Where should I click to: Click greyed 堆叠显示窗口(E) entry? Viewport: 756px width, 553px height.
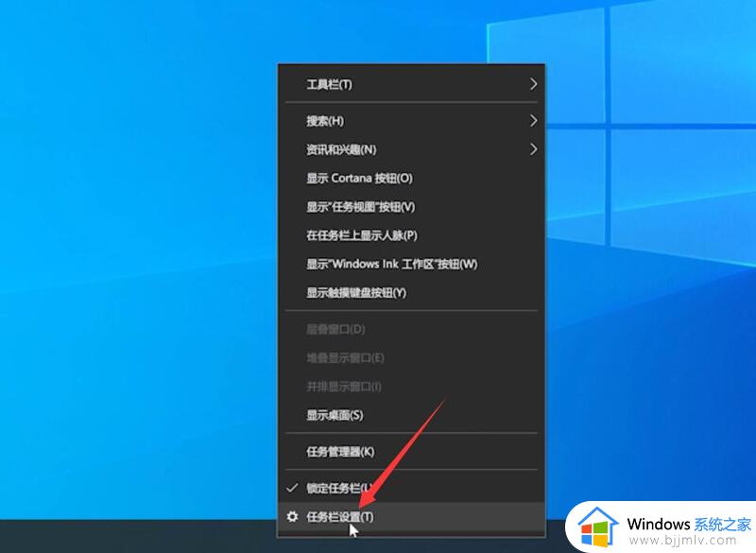click(411, 357)
